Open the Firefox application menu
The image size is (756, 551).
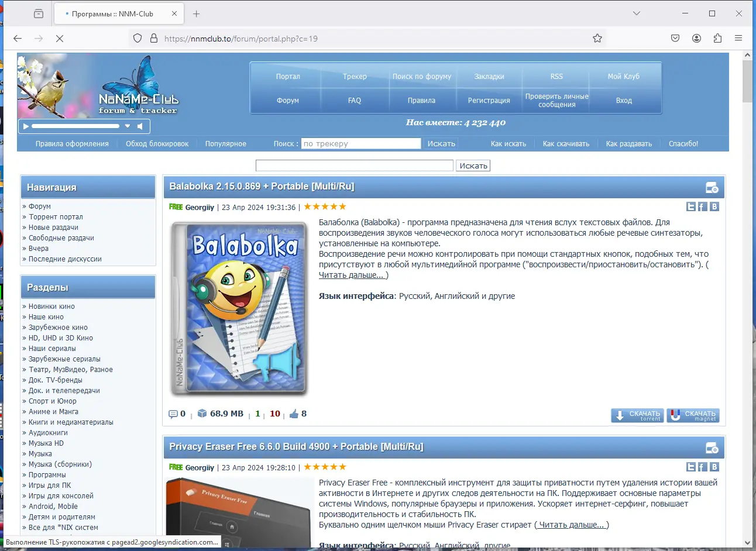coord(738,38)
